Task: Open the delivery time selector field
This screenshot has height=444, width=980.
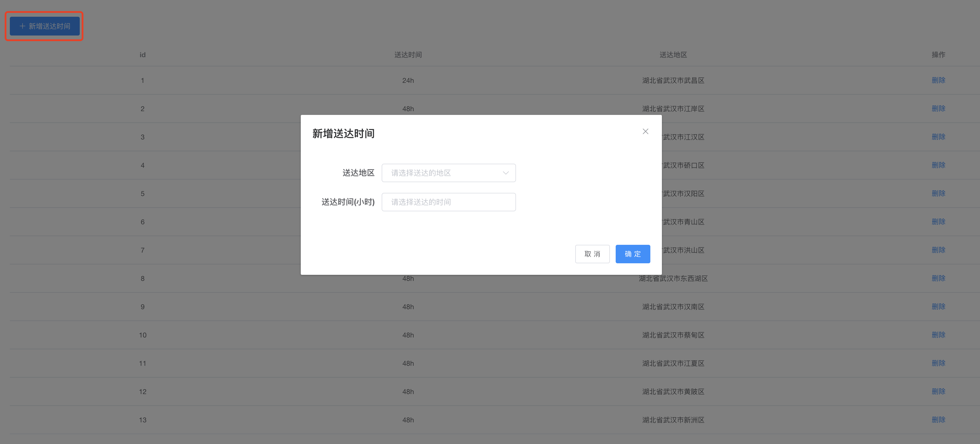Action: [448, 202]
